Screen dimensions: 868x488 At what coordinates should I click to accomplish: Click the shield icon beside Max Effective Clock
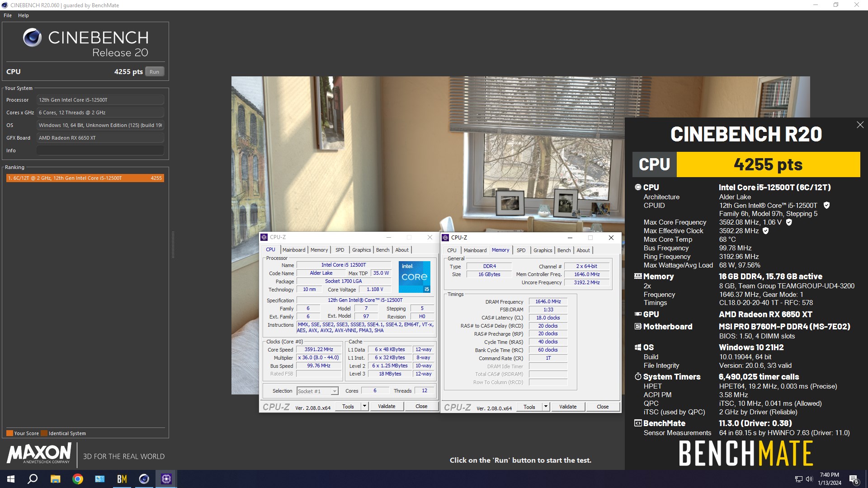[765, 230]
